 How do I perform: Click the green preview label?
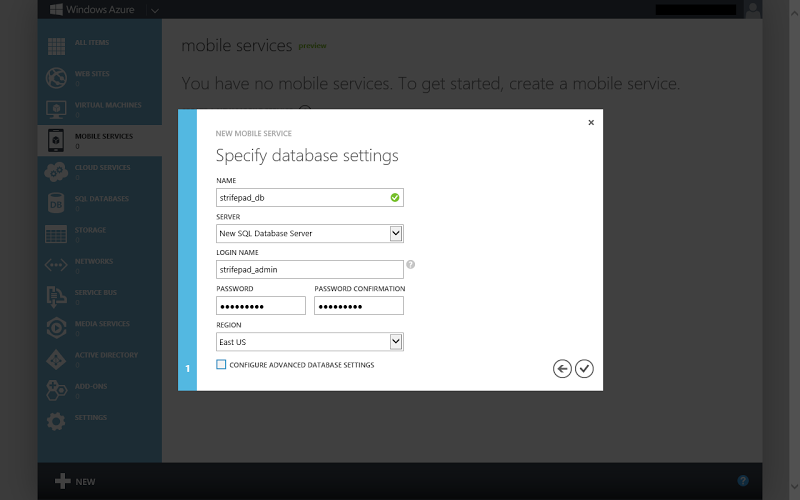tap(312, 45)
